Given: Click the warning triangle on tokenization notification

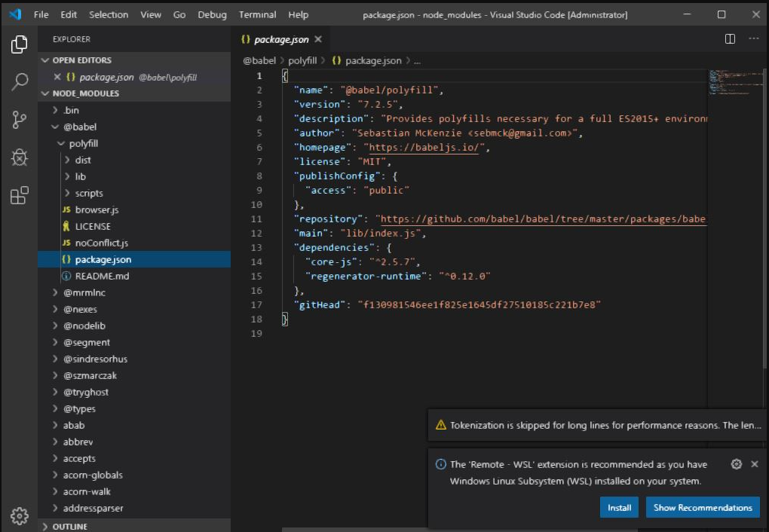Looking at the screenshot, I should 441,424.
